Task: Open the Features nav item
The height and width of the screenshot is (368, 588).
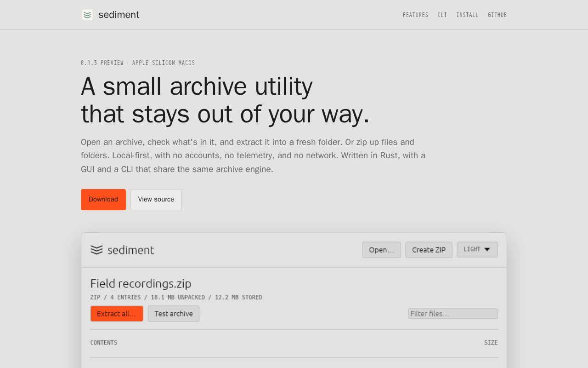Action: pyautogui.click(x=415, y=15)
